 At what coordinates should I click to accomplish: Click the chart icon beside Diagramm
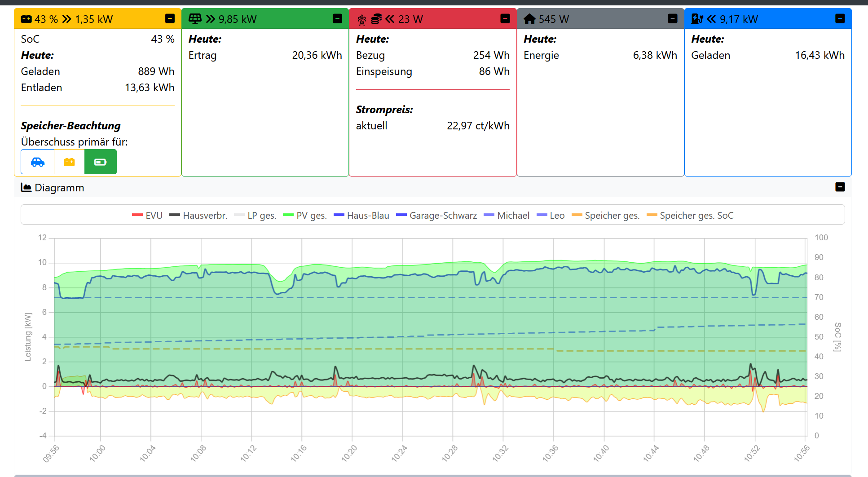(26, 188)
